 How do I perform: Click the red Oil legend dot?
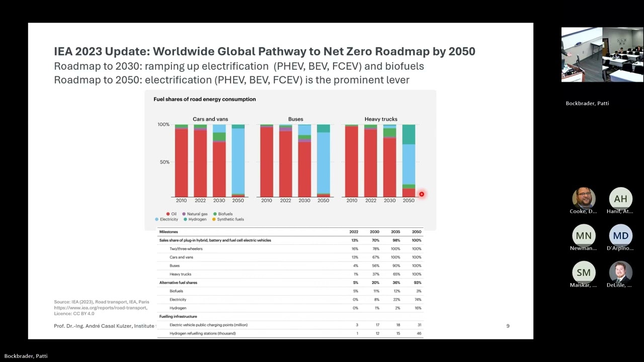coord(168,214)
